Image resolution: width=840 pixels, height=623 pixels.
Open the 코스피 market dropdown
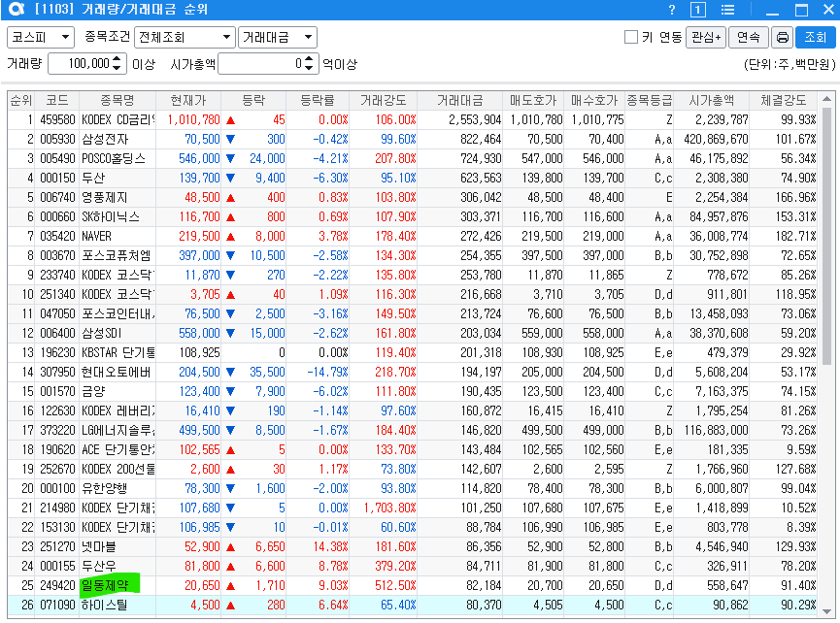coord(41,38)
